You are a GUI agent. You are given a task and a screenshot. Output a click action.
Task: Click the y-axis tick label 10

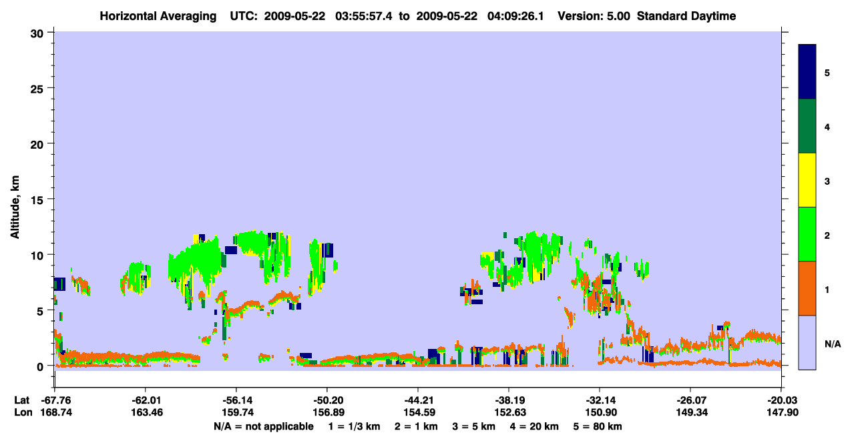pyautogui.click(x=39, y=255)
